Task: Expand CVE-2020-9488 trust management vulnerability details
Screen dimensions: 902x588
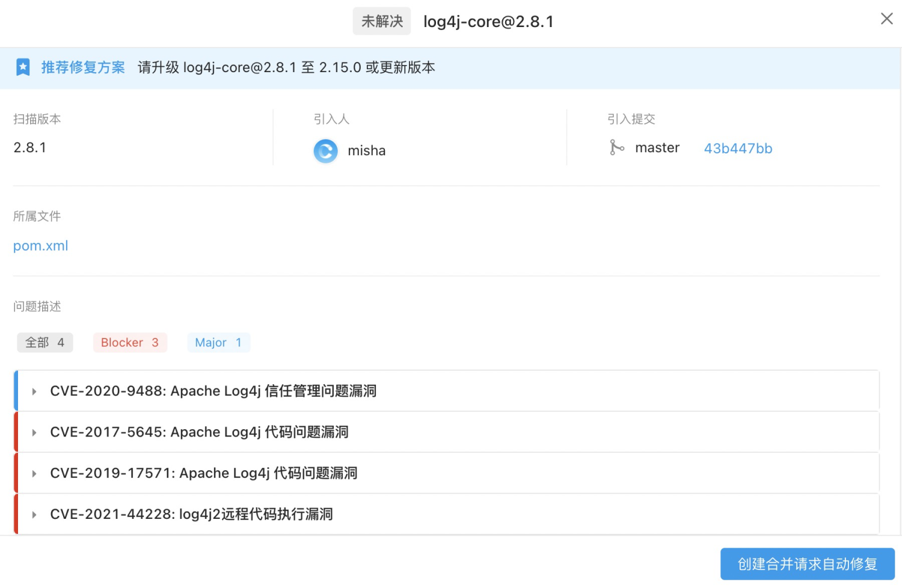Action: point(213,391)
